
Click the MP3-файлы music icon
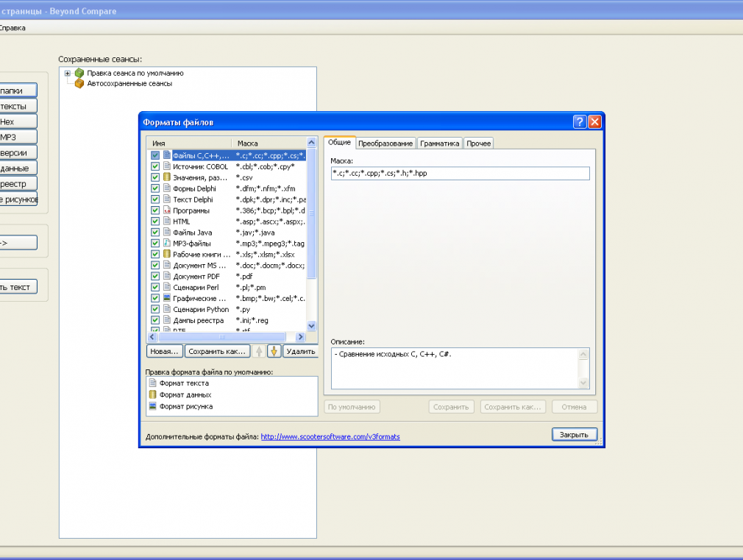click(167, 243)
